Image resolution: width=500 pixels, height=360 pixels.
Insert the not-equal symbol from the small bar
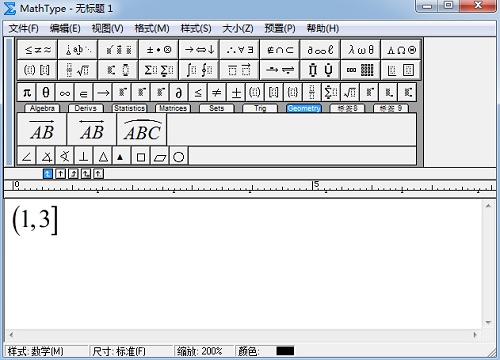point(217,92)
